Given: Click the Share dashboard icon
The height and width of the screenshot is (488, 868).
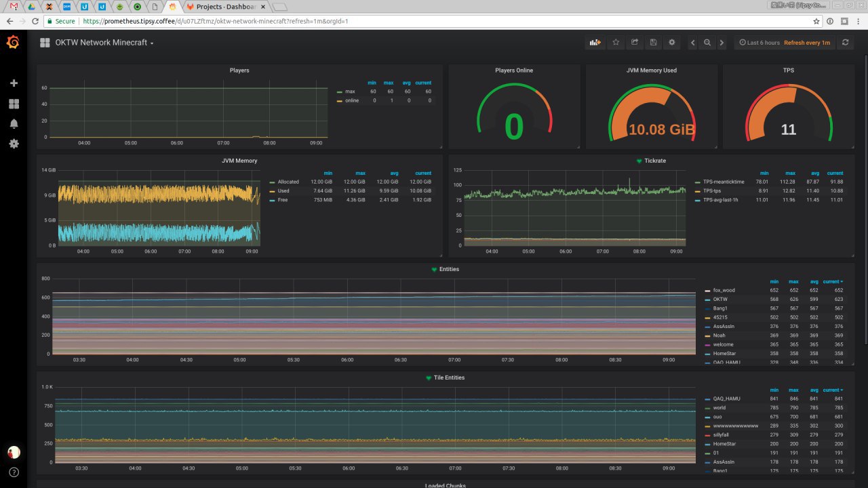Looking at the screenshot, I should (635, 43).
